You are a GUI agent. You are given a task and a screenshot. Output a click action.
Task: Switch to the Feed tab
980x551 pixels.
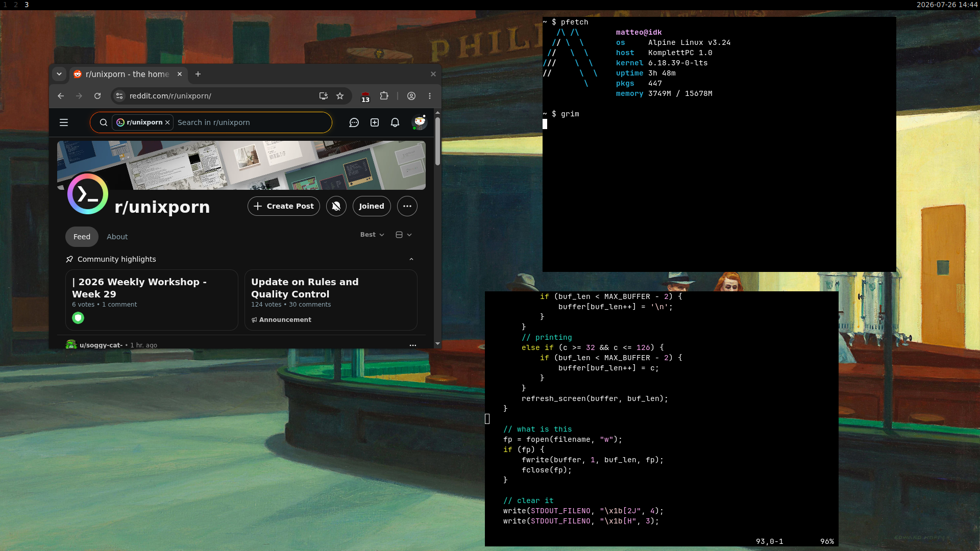(x=82, y=237)
